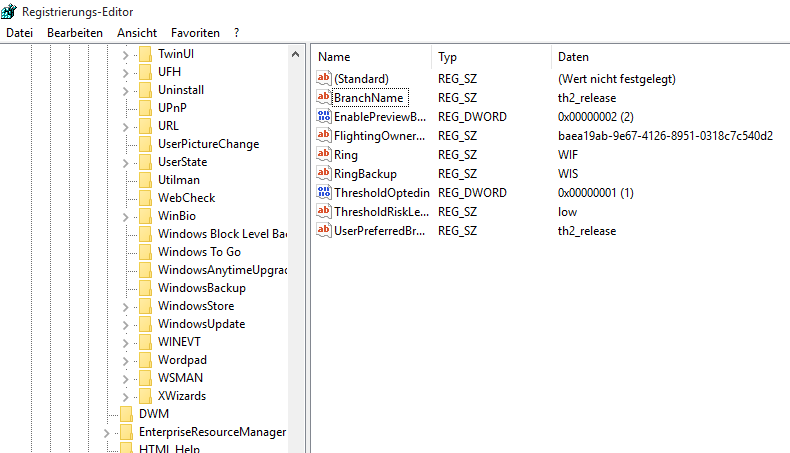The height and width of the screenshot is (453, 790).
Task: Click the string icon beside BranchName
Action: [323, 97]
